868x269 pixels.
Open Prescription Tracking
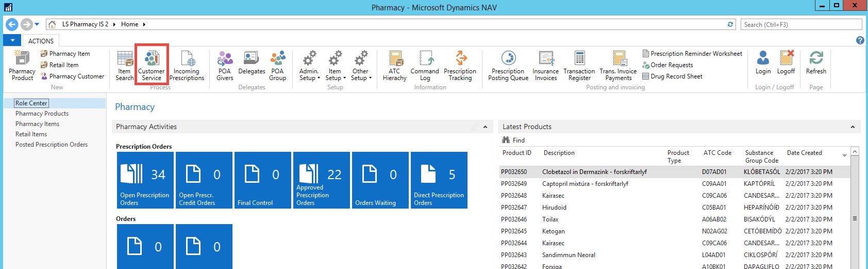460,66
